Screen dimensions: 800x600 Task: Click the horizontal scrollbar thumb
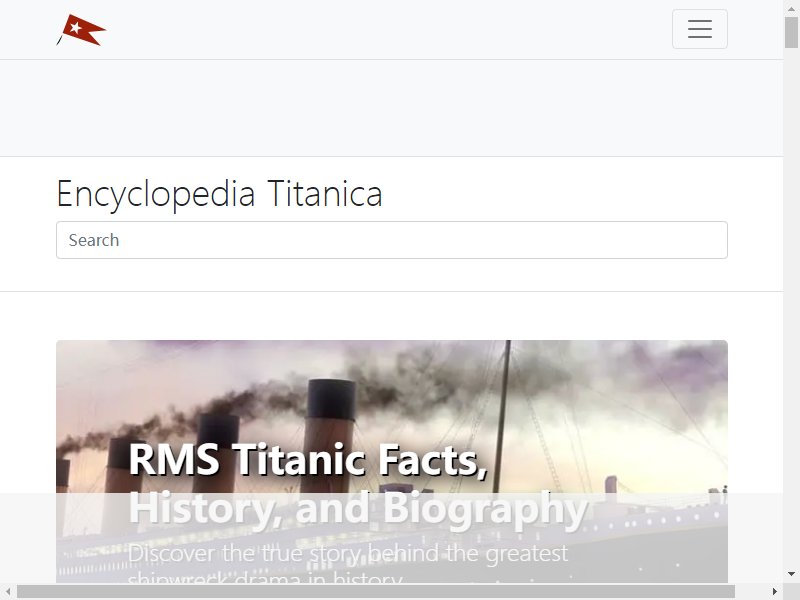click(x=376, y=591)
